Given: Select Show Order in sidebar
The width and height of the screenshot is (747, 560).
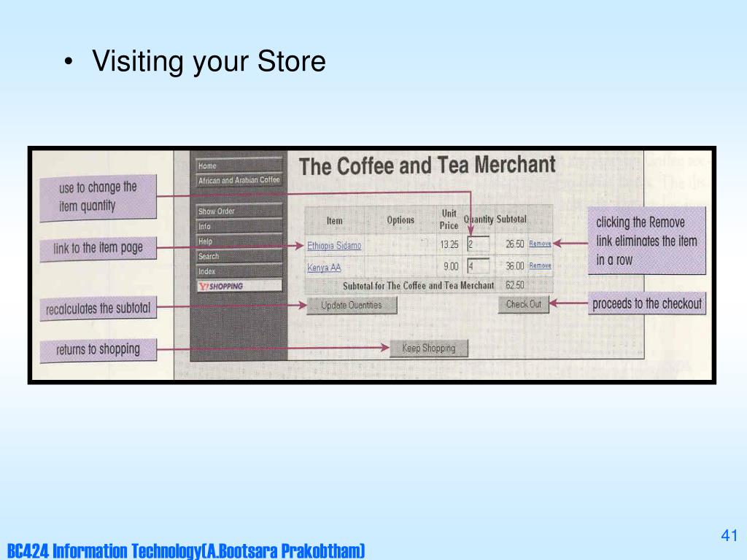Looking at the screenshot, I should [x=239, y=211].
